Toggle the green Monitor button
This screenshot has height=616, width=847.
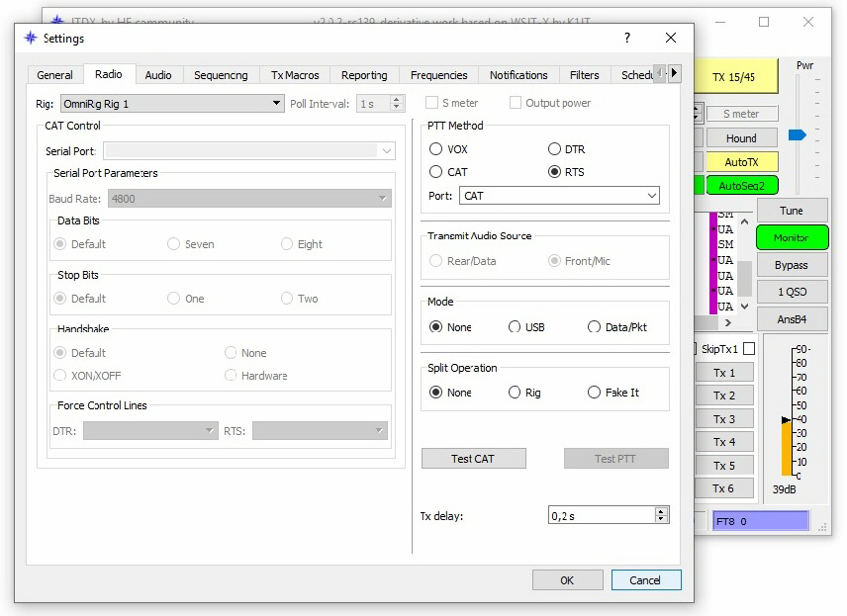pos(792,238)
